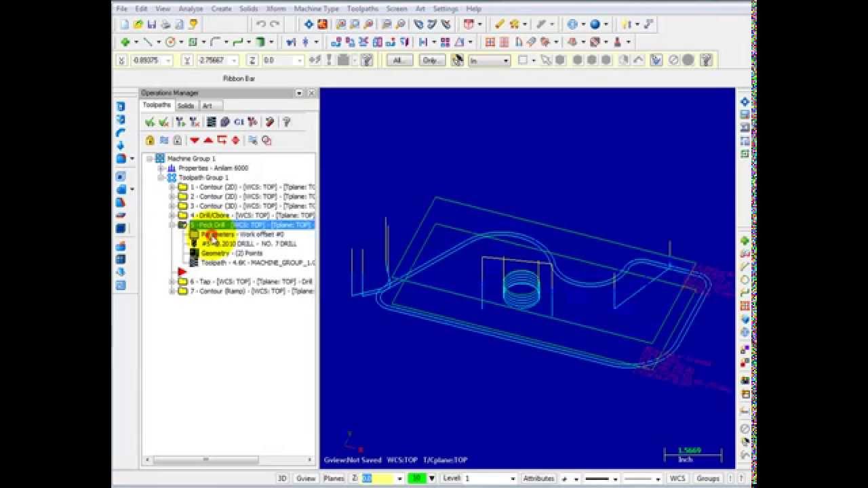Click the Z depth value field

[377, 479]
